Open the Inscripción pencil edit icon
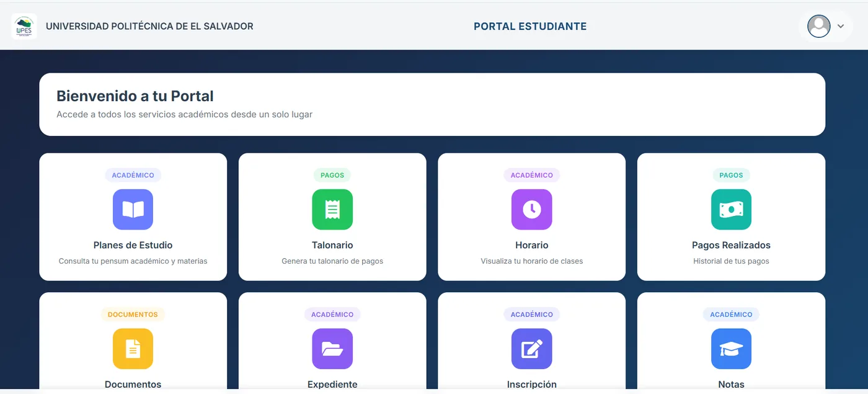 point(531,349)
